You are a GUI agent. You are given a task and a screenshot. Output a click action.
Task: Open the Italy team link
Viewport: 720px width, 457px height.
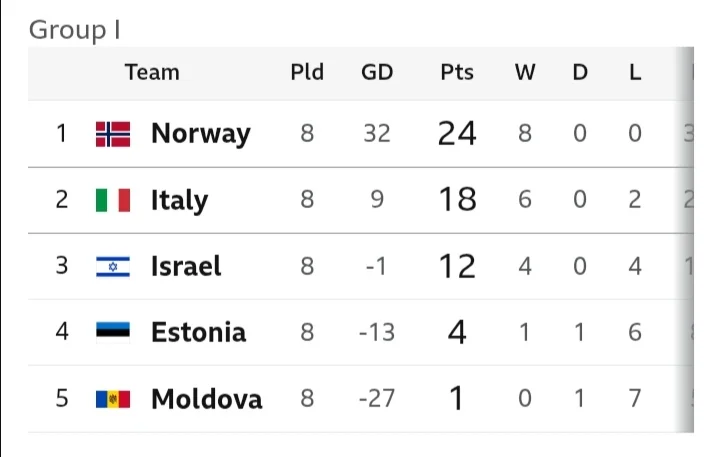pyautogui.click(x=179, y=200)
